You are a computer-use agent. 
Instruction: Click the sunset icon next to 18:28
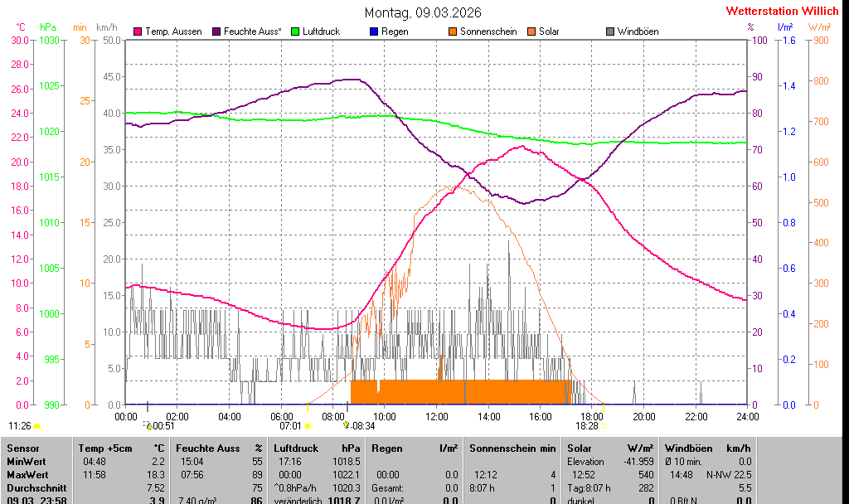point(603,426)
